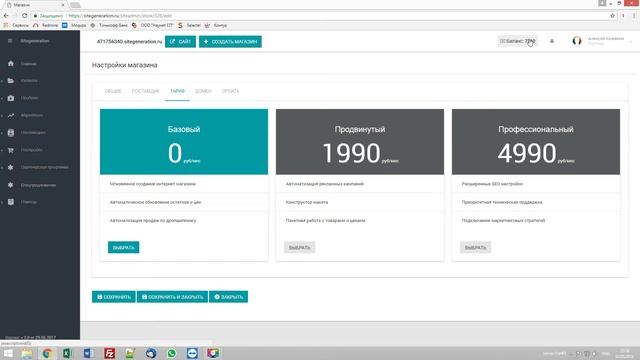The image size is (640, 360).
Task: Click the browser address bar
Action: (322, 16)
